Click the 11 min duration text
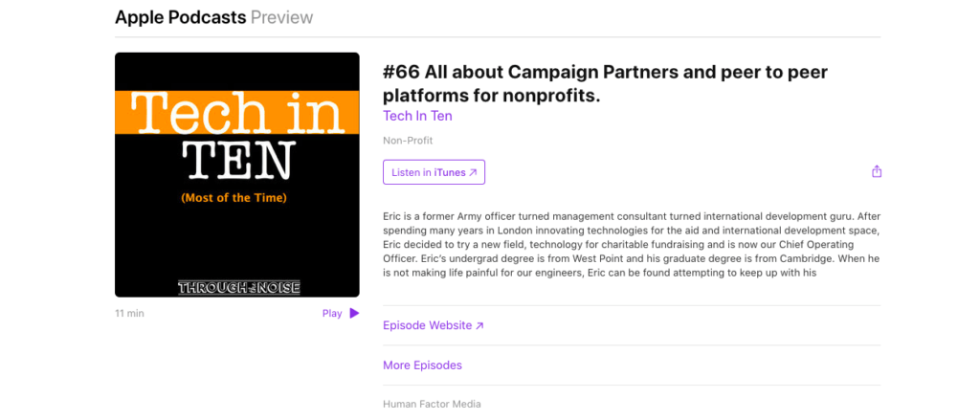980x420 pixels. 129,313
